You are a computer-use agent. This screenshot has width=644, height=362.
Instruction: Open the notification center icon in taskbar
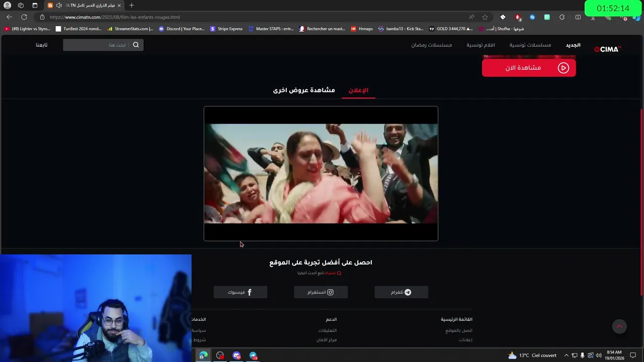633,355
